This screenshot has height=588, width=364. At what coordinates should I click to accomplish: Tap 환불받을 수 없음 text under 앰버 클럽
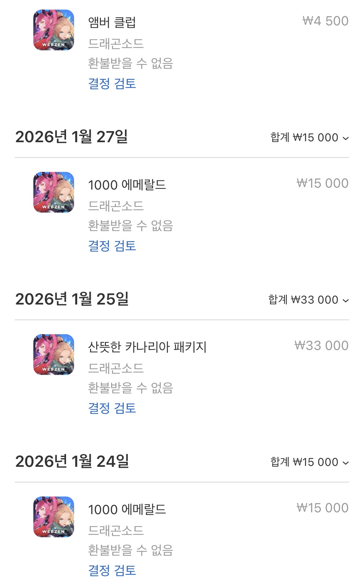click(x=130, y=63)
